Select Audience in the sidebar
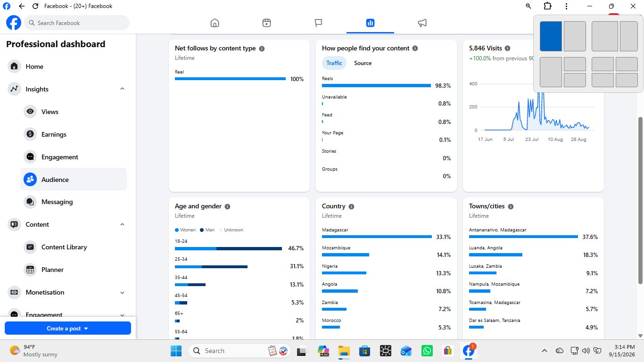This screenshot has width=644, height=362. tap(74, 180)
